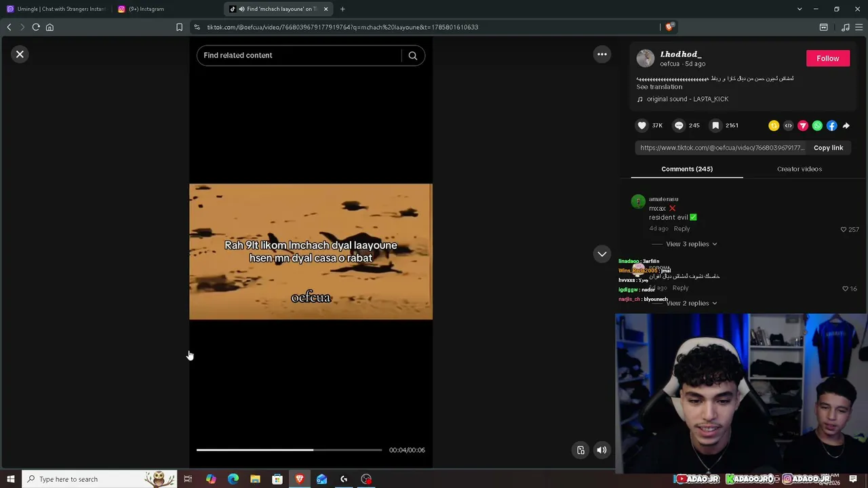The height and width of the screenshot is (488, 868).
Task: Open amaterasu commenter avatar
Action: [638, 201]
